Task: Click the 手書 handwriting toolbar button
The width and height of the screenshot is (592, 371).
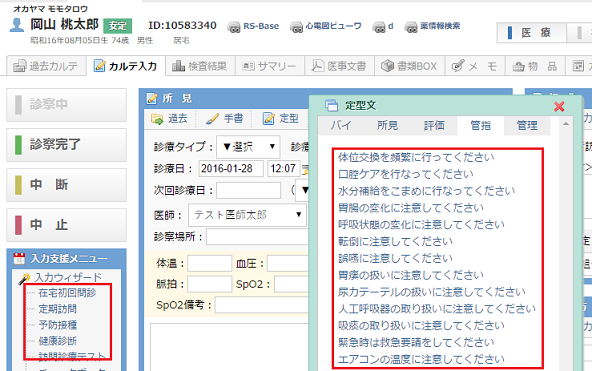Action: (x=225, y=119)
